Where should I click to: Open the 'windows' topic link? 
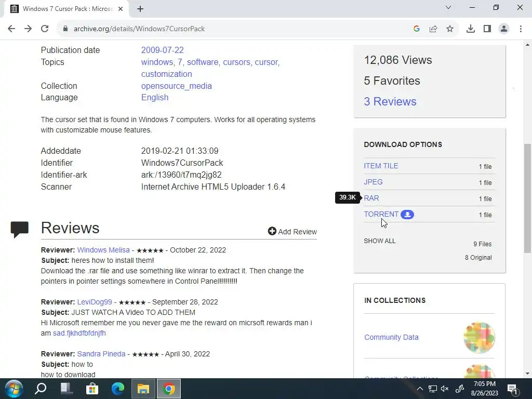157,62
